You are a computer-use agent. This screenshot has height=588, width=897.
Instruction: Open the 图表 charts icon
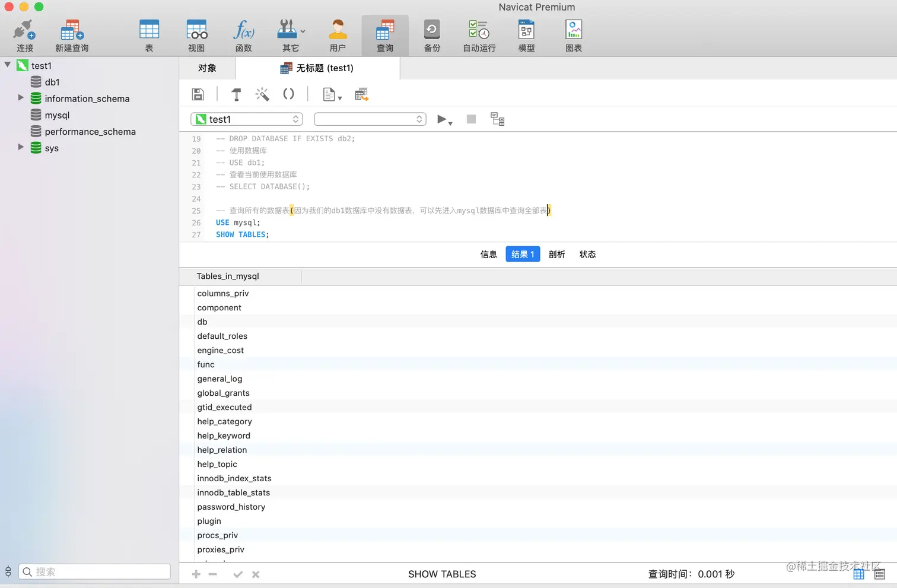(x=574, y=36)
